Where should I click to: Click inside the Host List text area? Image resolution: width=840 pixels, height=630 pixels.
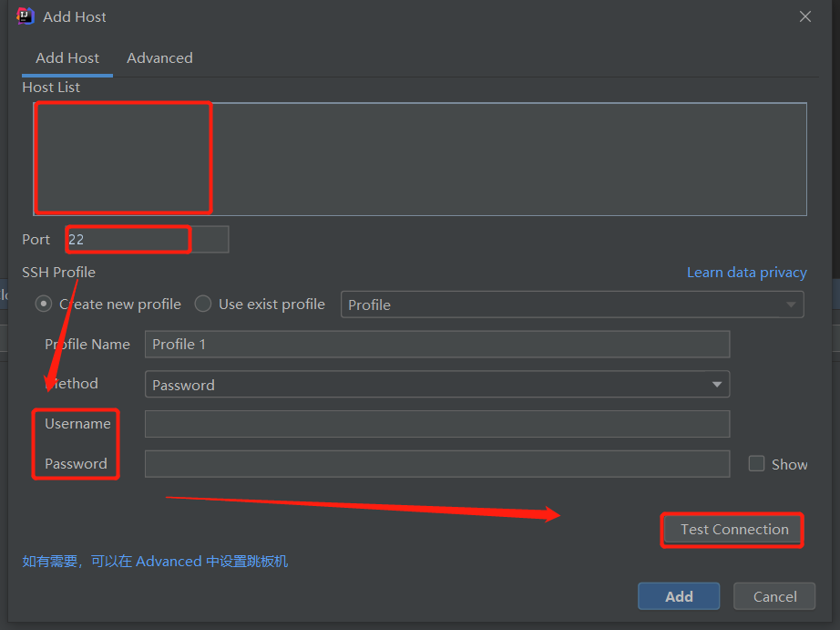[420, 160]
